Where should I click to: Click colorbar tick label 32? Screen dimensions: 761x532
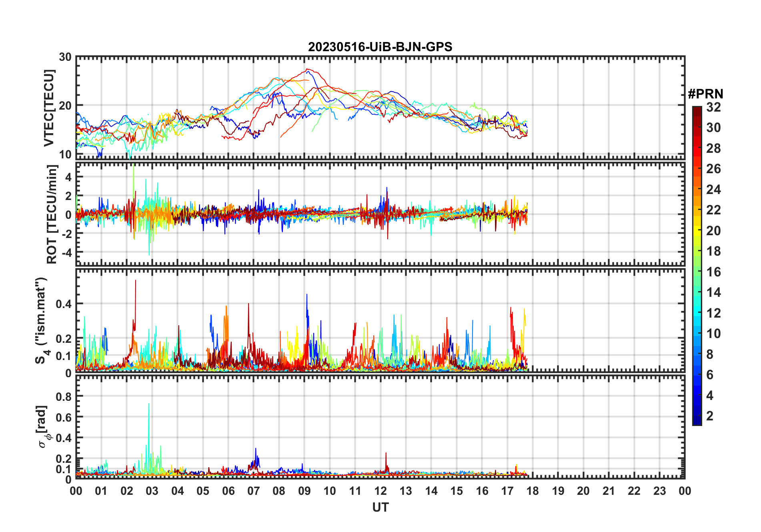(713, 107)
